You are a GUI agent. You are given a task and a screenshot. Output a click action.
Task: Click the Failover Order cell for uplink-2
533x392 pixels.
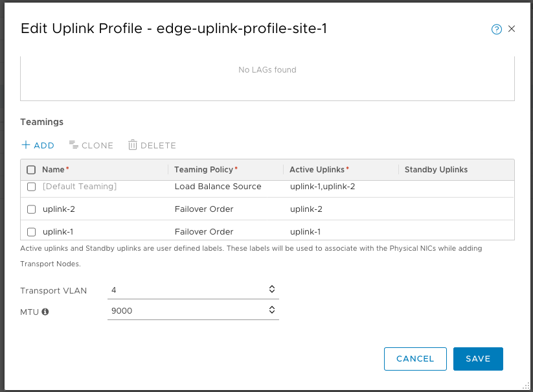pos(204,209)
